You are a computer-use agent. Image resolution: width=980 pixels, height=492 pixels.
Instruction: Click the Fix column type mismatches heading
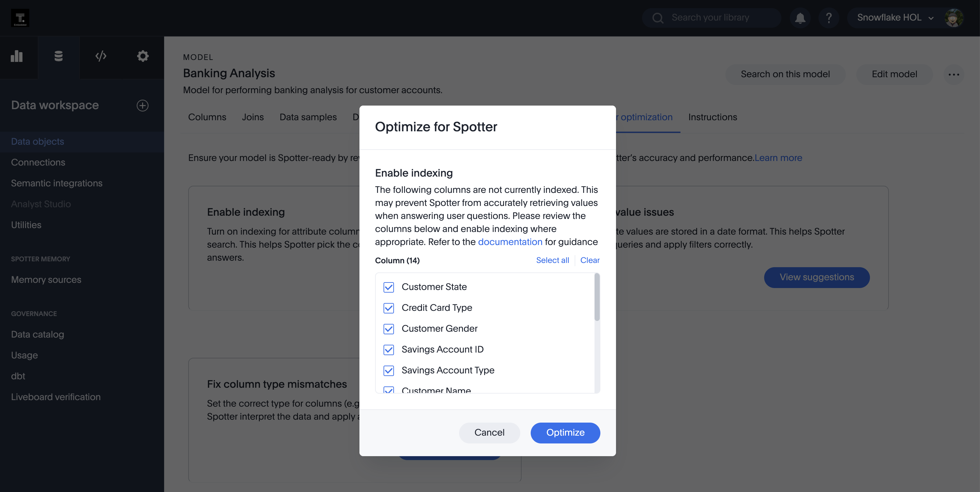(x=277, y=384)
